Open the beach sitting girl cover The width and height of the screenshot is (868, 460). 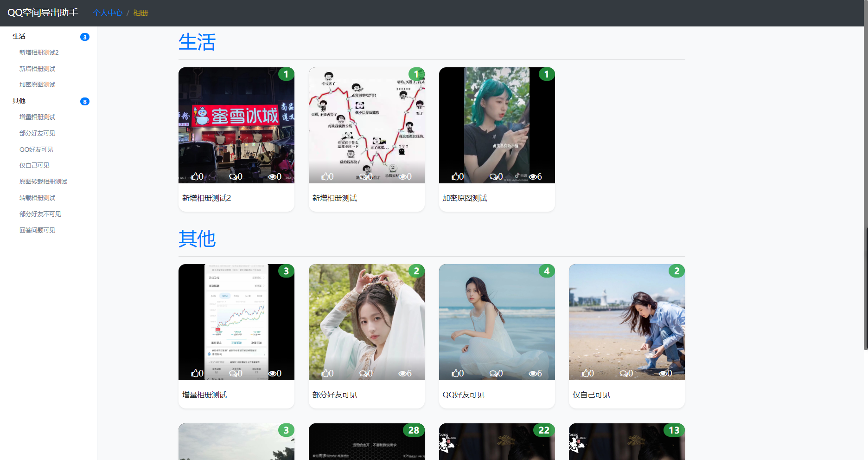[x=497, y=322]
